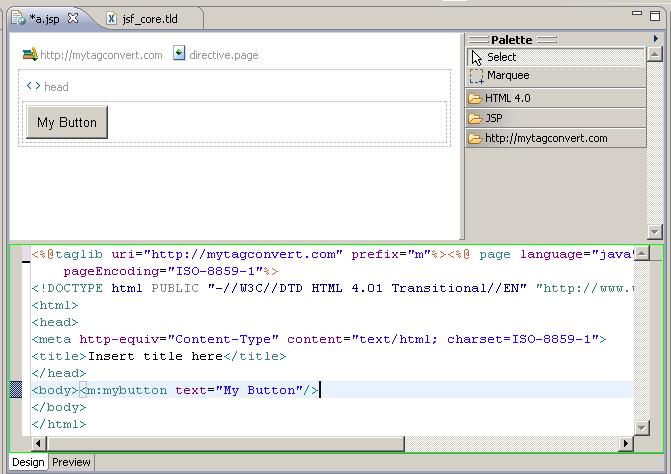Screen dimensions: 671x474
Task: Click the Palette scroll down arrow
Action: [x=654, y=232]
